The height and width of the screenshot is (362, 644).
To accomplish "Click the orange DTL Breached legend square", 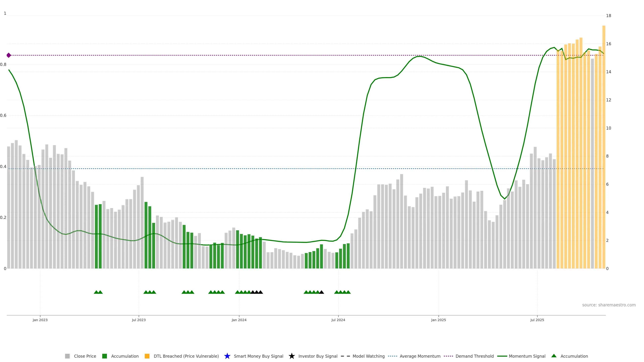I will pos(147,356).
